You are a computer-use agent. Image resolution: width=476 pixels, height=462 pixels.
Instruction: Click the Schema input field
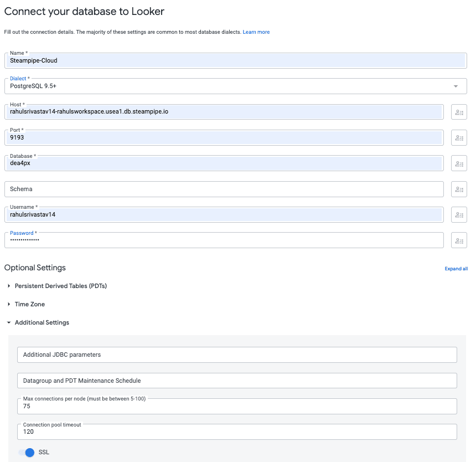(x=224, y=189)
